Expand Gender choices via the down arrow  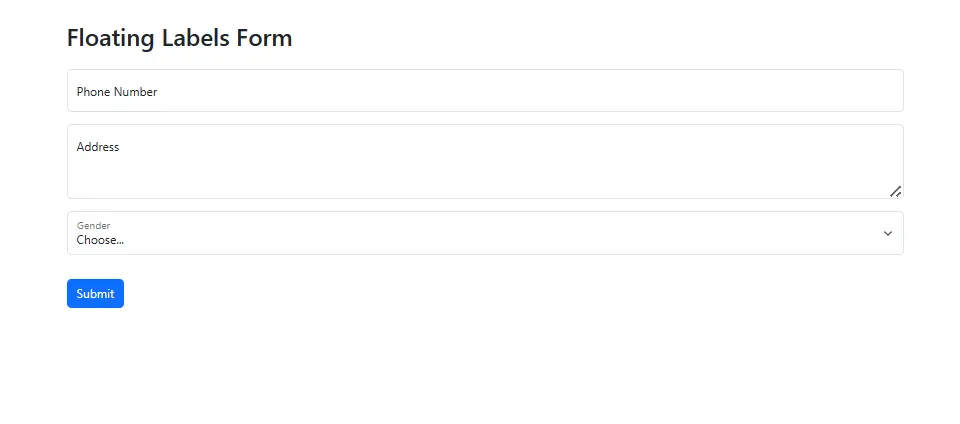tap(888, 233)
